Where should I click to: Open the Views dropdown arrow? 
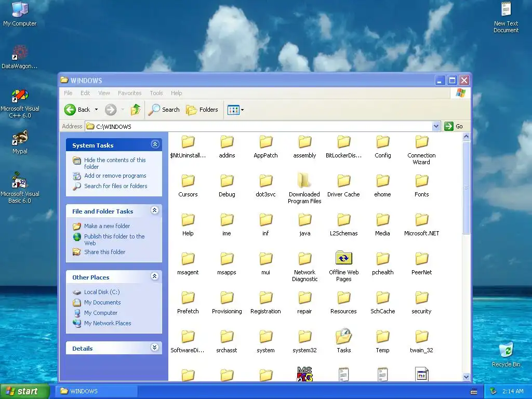pyautogui.click(x=242, y=110)
